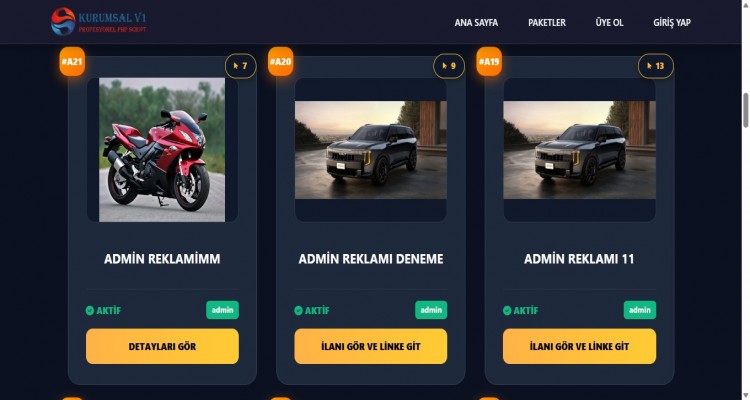The width and height of the screenshot is (750, 400).
Task: Click the Kurumsal V1 logo icon
Action: click(63, 22)
